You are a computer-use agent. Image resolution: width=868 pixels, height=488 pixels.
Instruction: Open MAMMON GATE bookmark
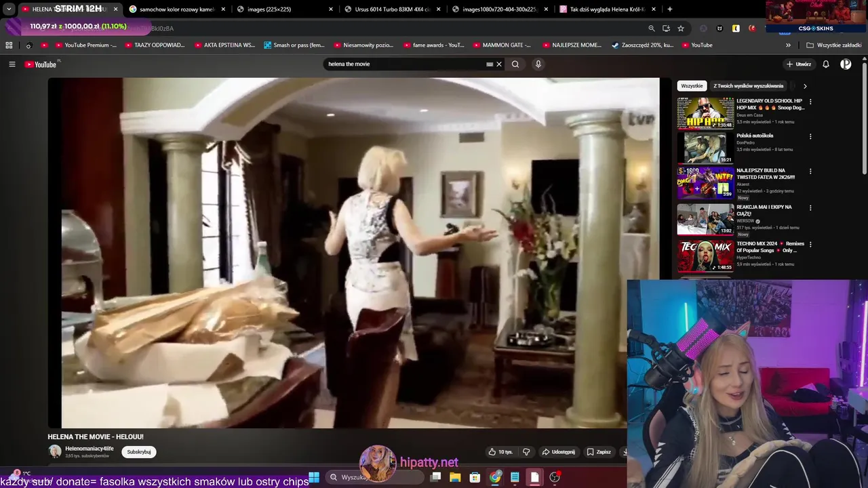click(502, 45)
